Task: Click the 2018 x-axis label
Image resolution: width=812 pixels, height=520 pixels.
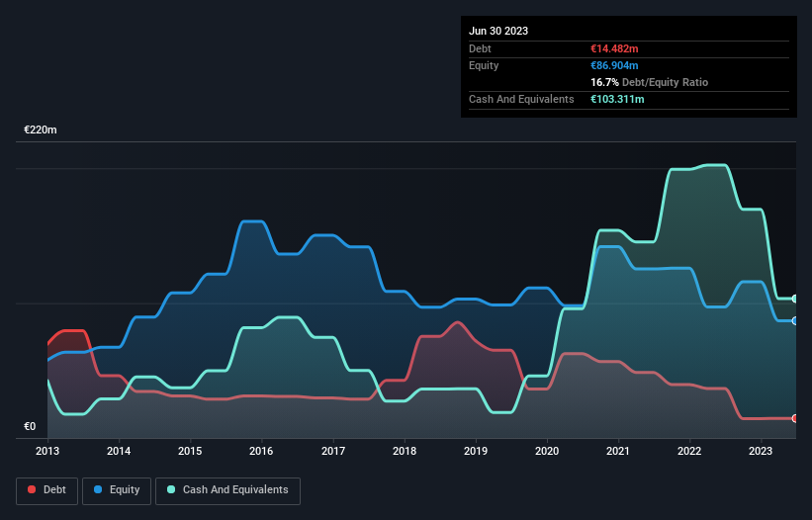Action: coord(405,451)
